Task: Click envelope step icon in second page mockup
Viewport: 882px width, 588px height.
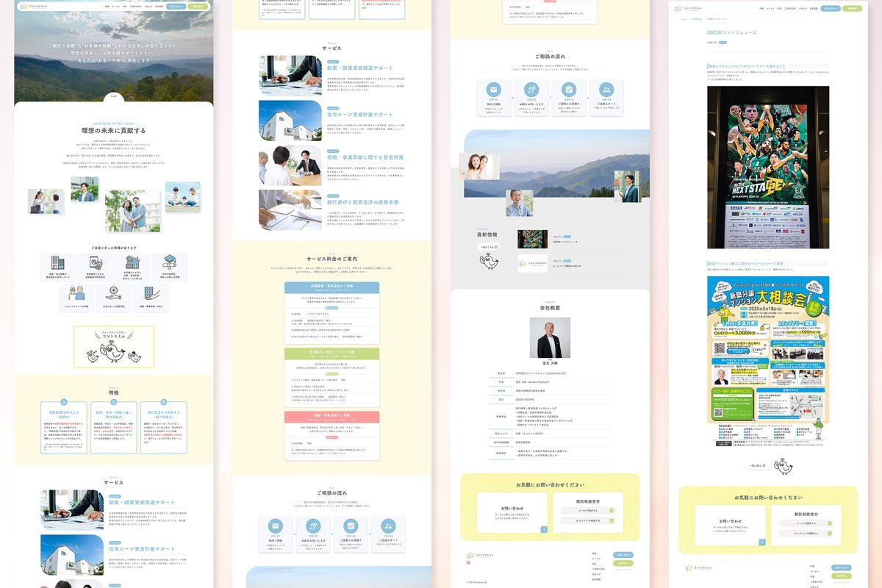Action: tap(276, 526)
